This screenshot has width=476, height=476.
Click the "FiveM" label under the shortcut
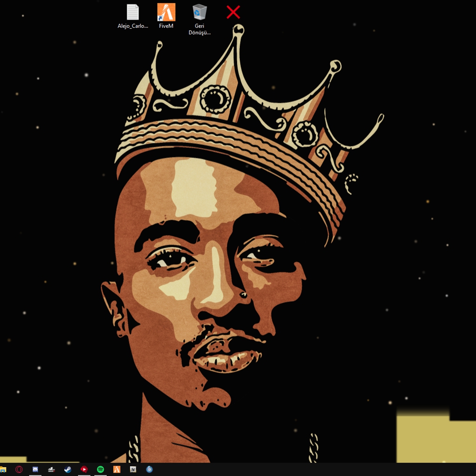(166, 26)
